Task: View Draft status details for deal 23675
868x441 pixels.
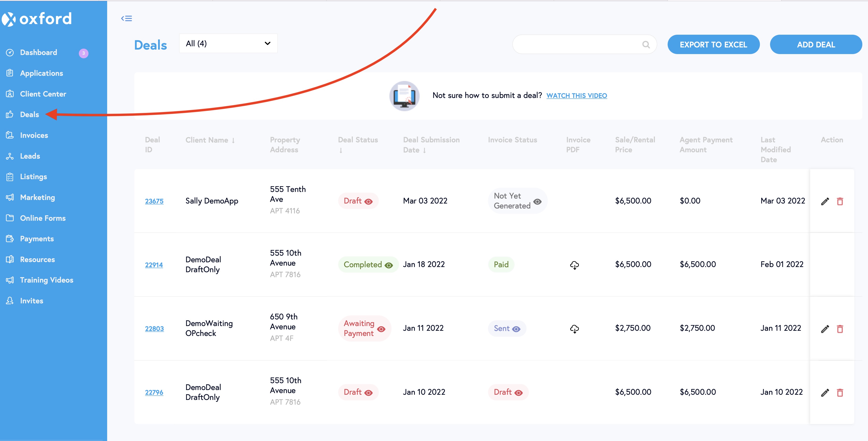Action: (369, 202)
